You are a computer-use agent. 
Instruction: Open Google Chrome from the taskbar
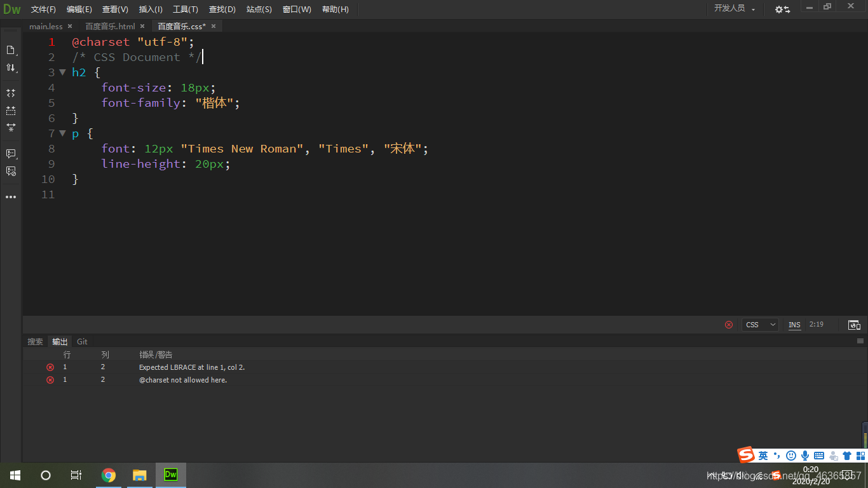[109, 475]
